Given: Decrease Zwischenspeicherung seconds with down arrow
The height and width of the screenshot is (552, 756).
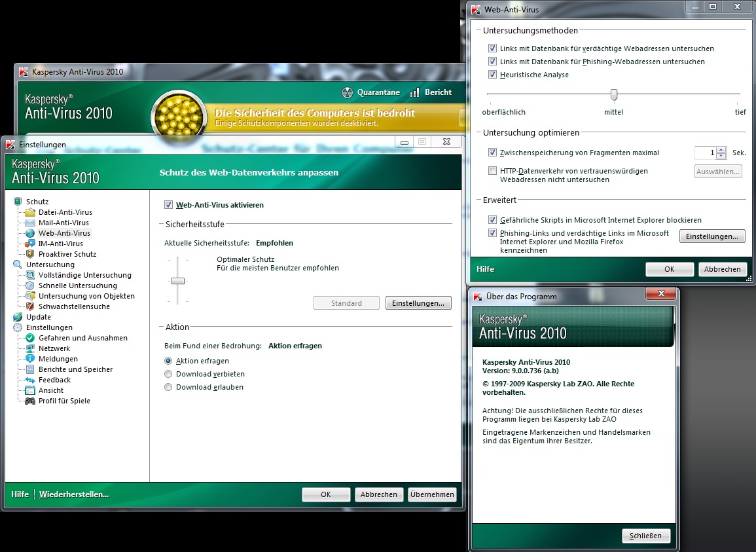Looking at the screenshot, I should click(721, 156).
